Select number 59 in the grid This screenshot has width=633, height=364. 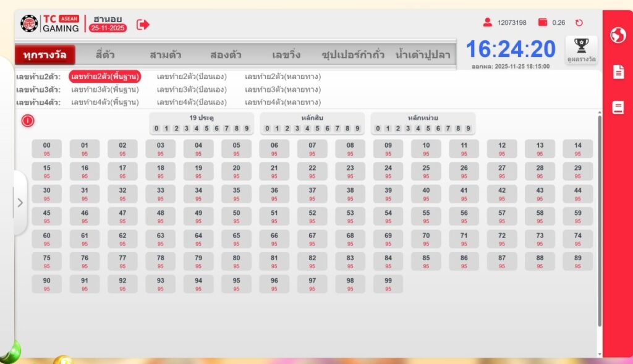coord(578,217)
